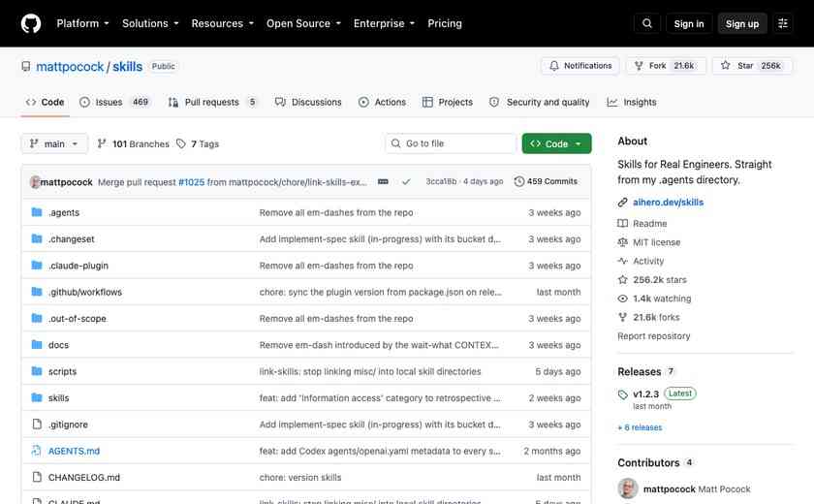Open the Solutions dropdown menu

click(150, 23)
